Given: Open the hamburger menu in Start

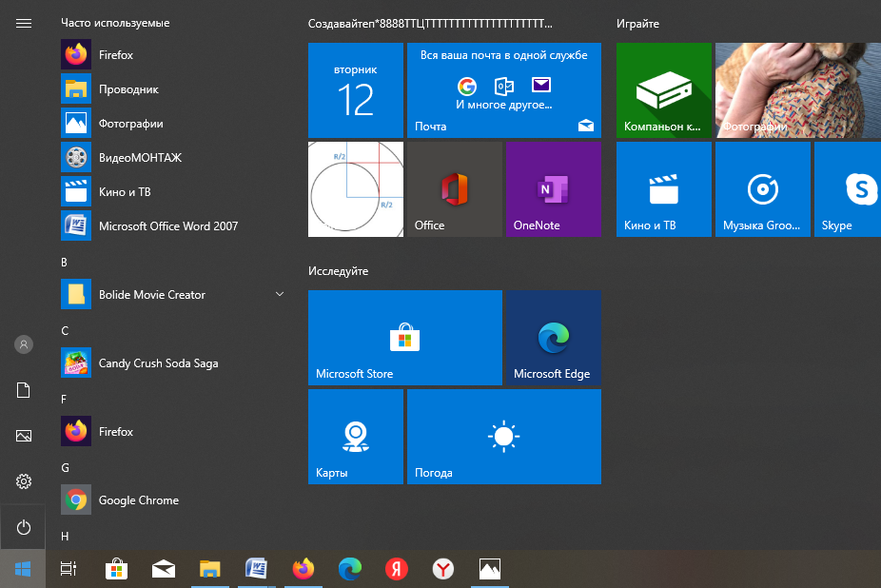Looking at the screenshot, I should click(x=24, y=24).
